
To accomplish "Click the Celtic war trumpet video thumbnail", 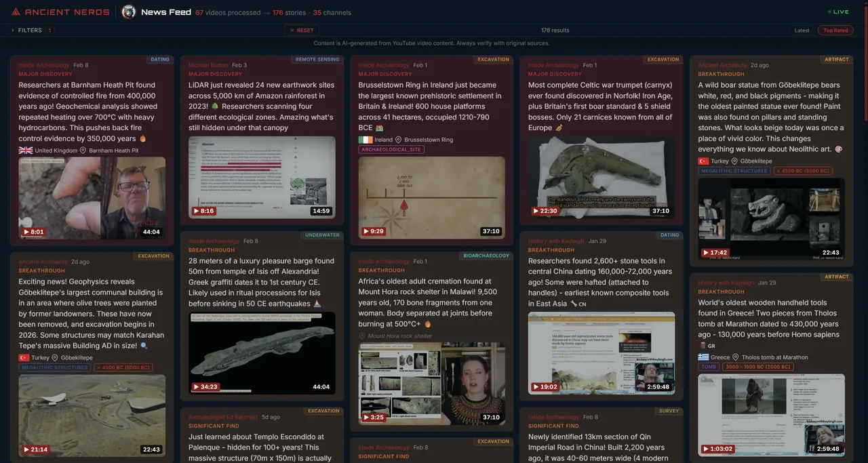I will [x=601, y=178].
